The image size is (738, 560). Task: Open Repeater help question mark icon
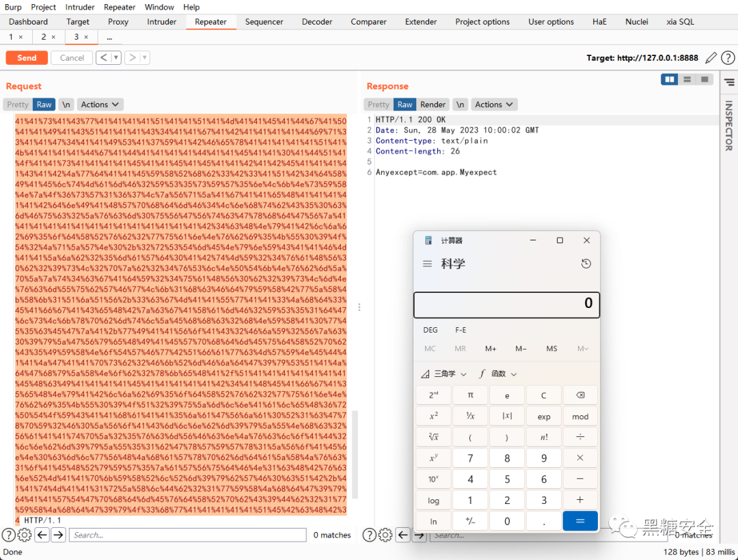(x=728, y=58)
